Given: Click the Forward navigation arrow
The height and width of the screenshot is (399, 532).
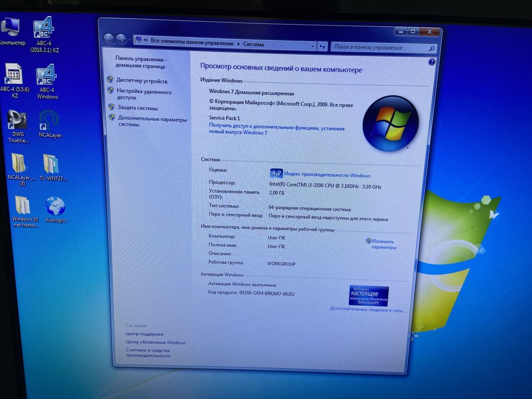Looking at the screenshot, I should (121, 40).
